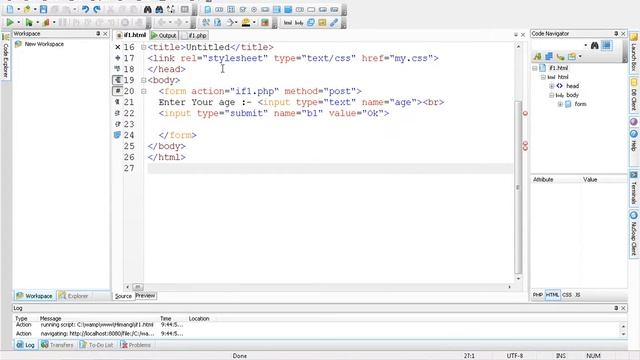This screenshot has width=640, height=360.
Task: Collapse the if1.html node in Code Navigator
Action: tap(535, 68)
